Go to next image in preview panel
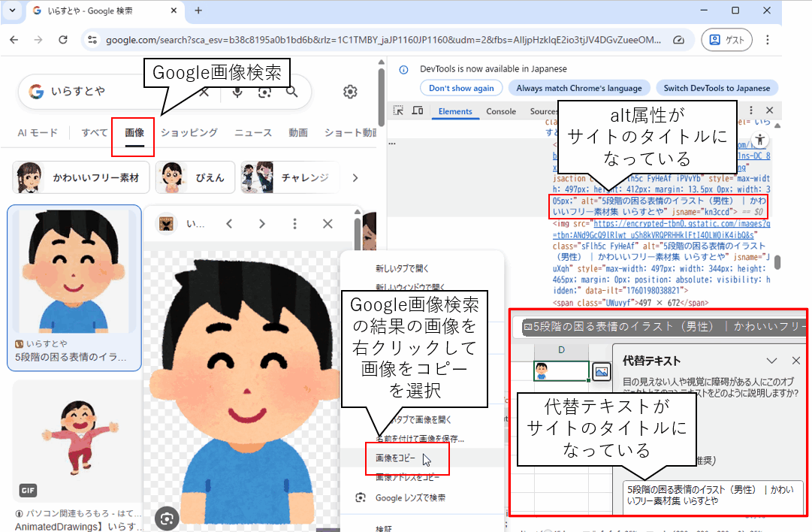The height and width of the screenshot is (532, 812). (x=262, y=224)
